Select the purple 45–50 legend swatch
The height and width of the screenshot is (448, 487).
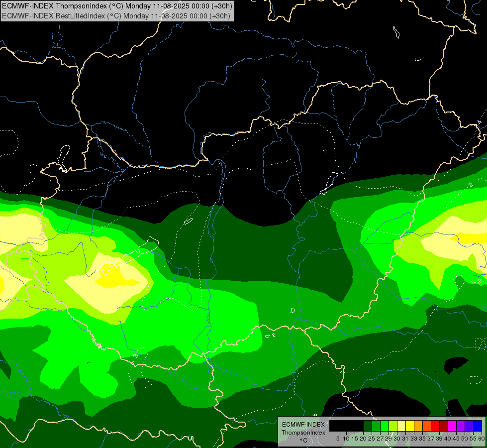(461, 426)
